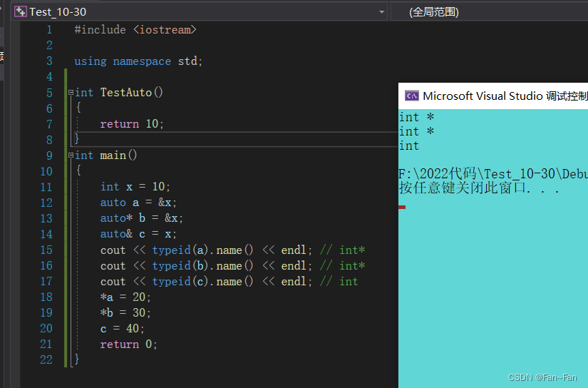Click the 按任意键关闭此窗口 message in console

click(x=478, y=188)
